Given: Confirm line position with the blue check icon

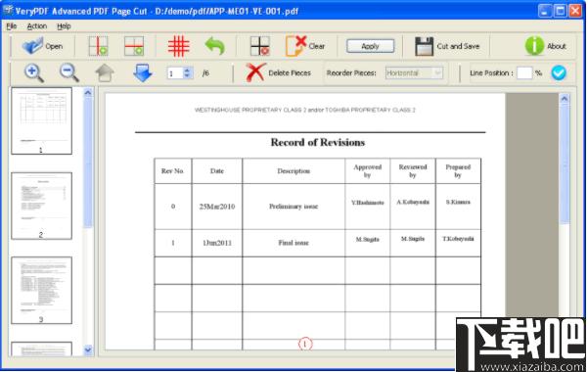Looking at the screenshot, I should coord(559,72).
